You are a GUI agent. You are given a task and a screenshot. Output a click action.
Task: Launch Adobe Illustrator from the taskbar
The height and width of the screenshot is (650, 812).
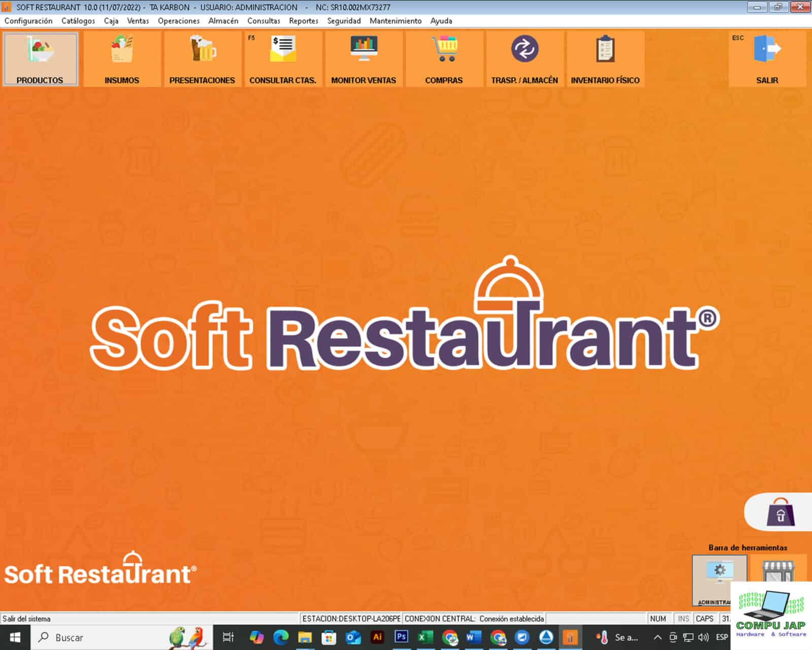click(377, 637)
